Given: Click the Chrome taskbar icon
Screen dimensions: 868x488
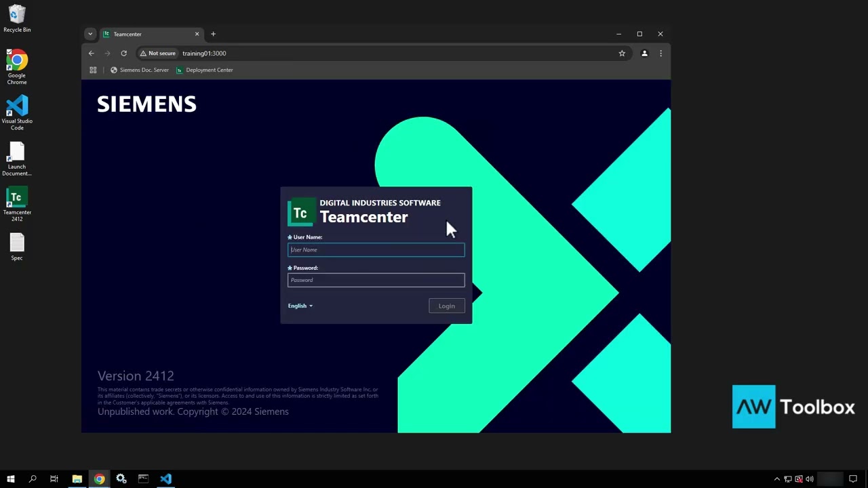Looking at the screenshot, I should coord(99,479).
